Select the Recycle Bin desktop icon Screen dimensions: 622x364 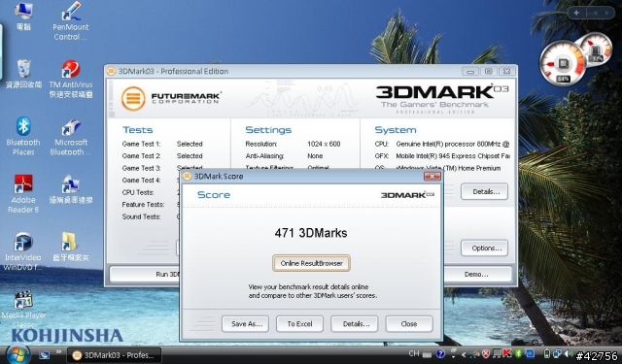pyautogui.click(x=23, y=74)
